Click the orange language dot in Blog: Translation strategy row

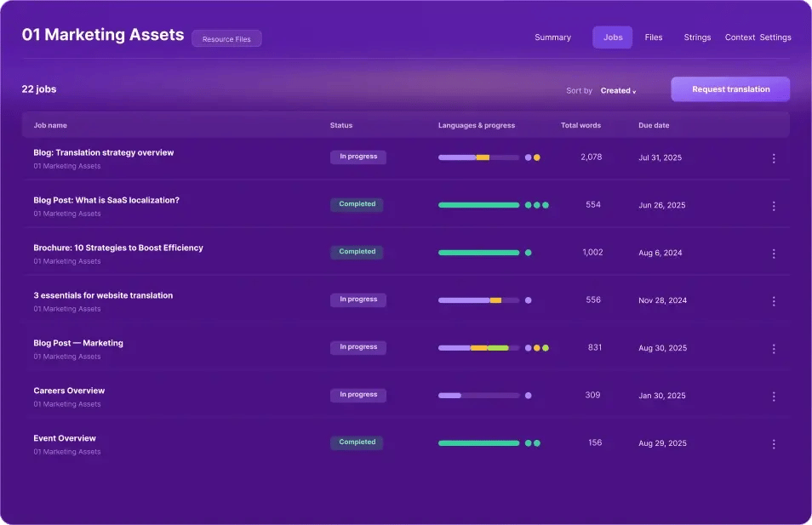click(537, 157)
